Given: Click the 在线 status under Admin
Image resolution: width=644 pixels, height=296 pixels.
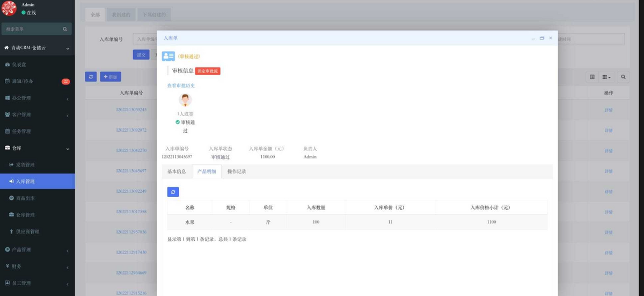Looking at the screenshot, I should [29, 12].
